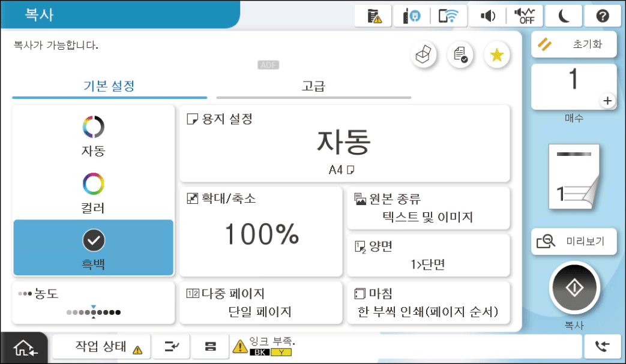Increase copies with the plus stepper

point(607,101)
